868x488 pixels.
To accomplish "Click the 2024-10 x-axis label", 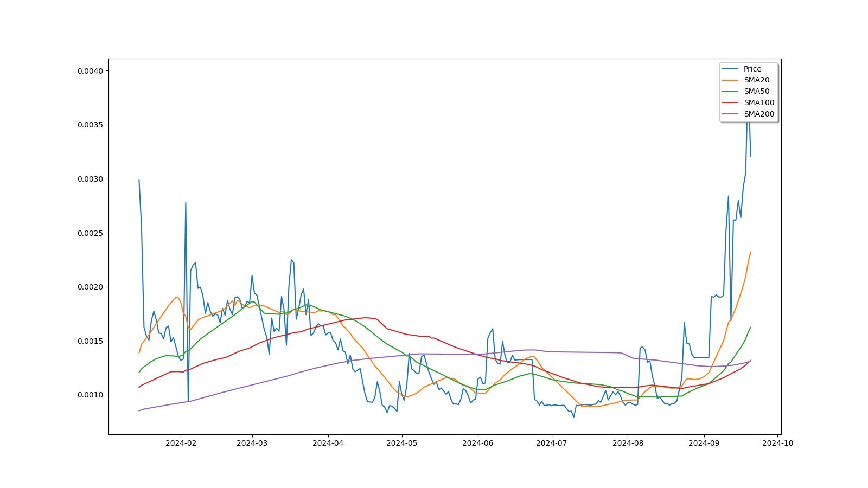I will click(778, 443).
